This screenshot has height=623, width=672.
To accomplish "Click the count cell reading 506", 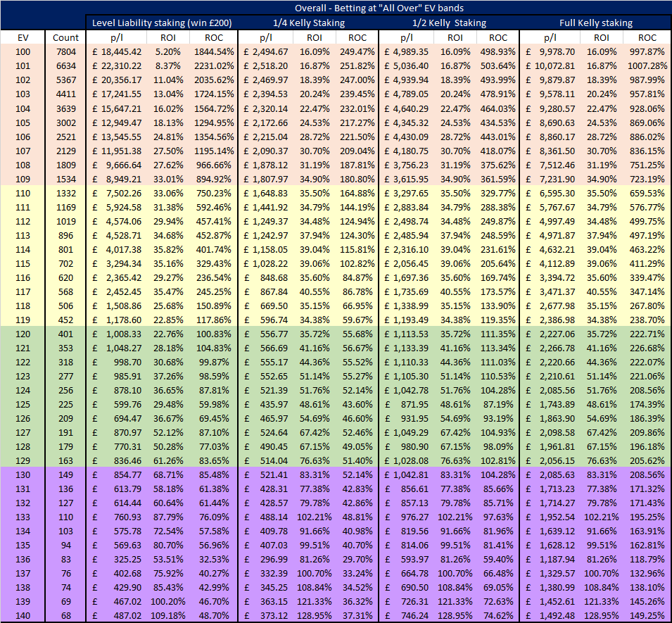I will 66,306.
